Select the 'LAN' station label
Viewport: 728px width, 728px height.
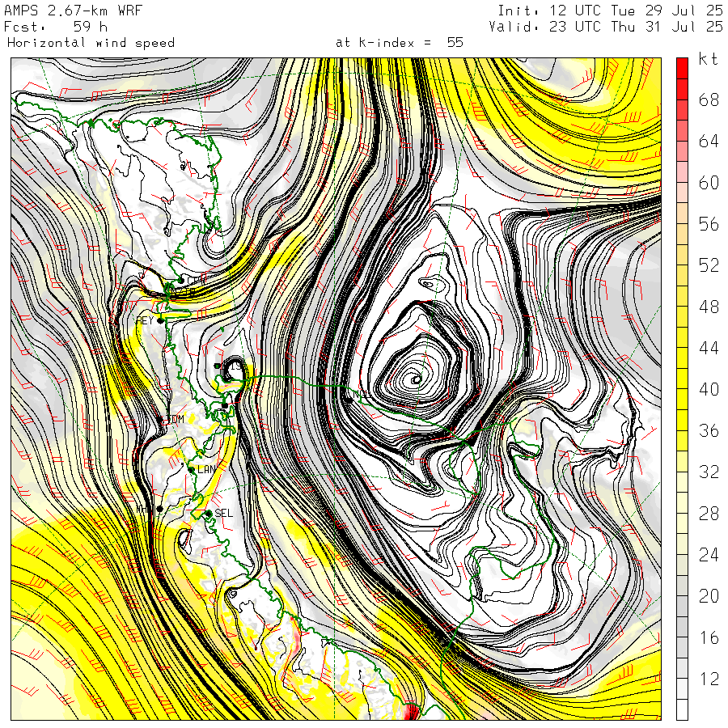pos(206,469)
